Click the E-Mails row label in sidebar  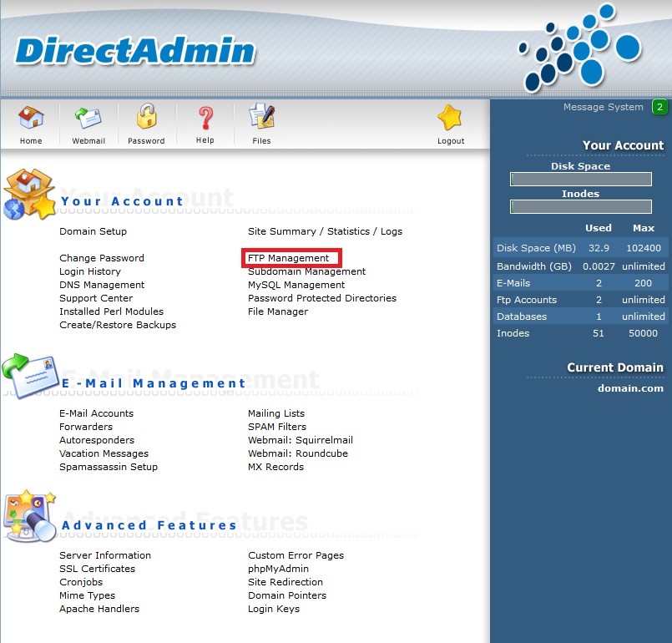pyautogui.click(x=513, y=283)
